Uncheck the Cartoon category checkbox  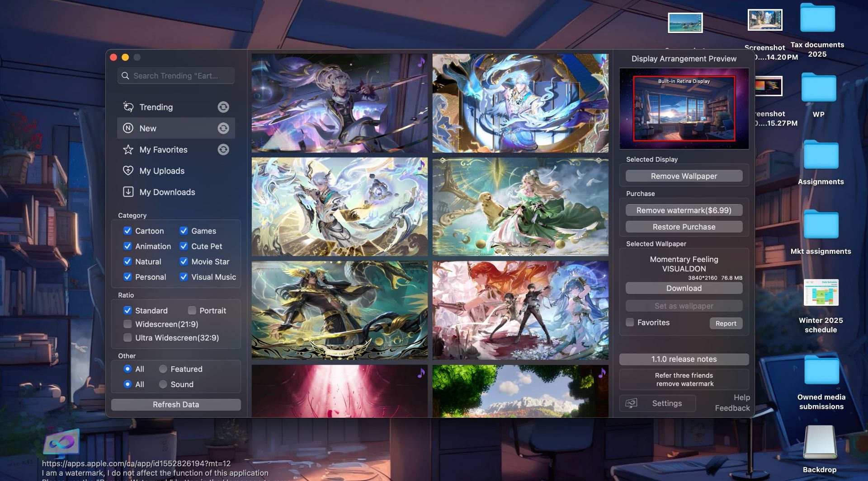click(127, 231)
